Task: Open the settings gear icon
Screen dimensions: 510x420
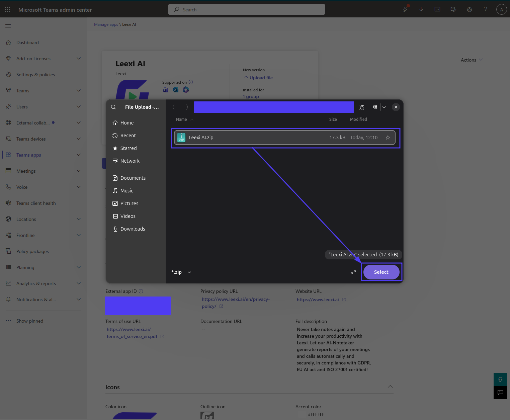Action: (470, 9)
